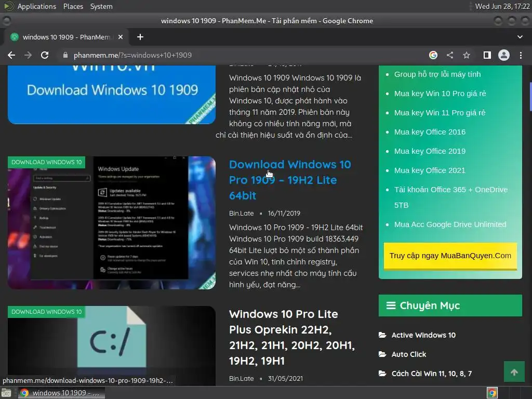532x399 pixels.
Task: Click the green scroll-to-top arrow button
Action: pyautogui.click(x=514, y=372)
